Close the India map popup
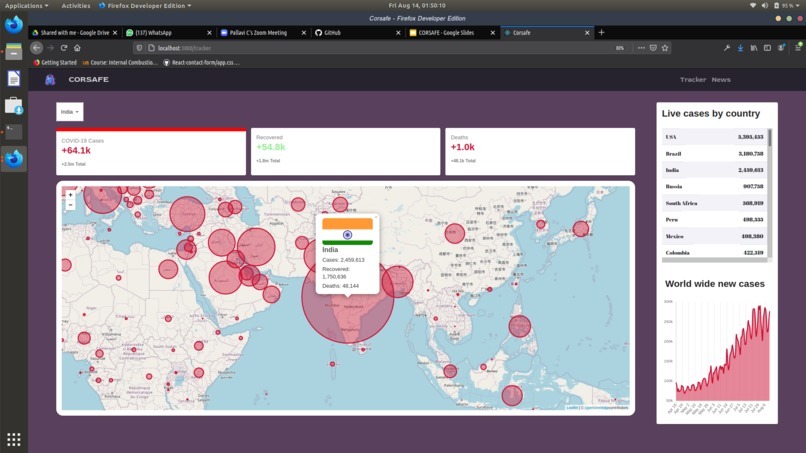 pos(376,217)
